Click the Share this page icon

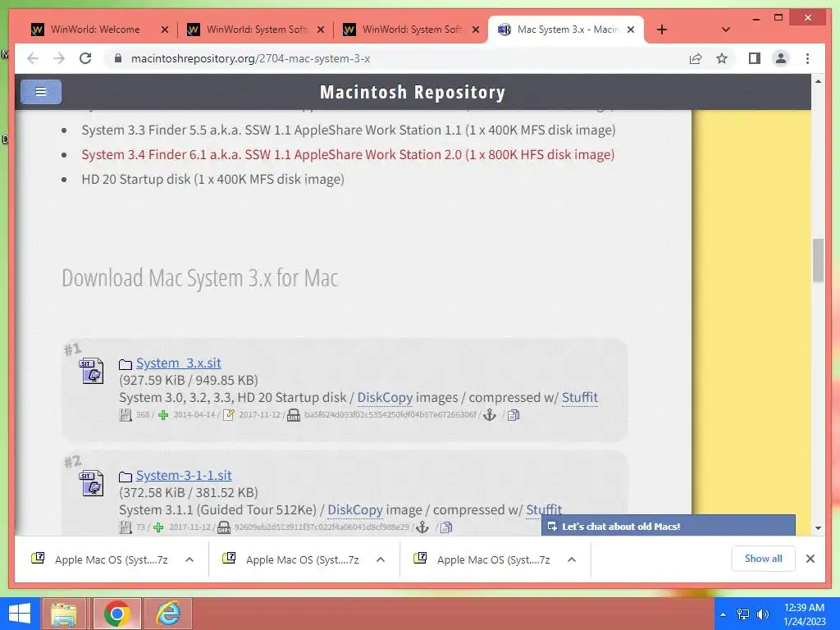[x=696, y=58]
